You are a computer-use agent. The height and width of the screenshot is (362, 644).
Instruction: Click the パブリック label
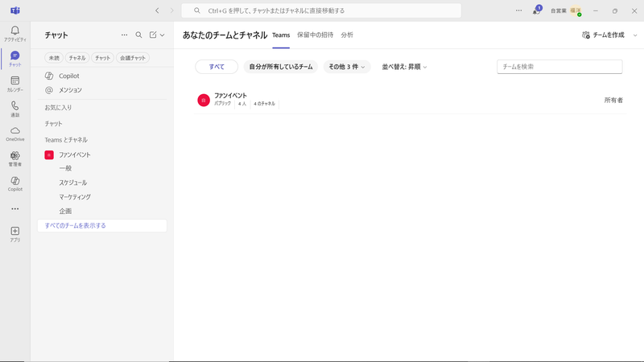coord(222,104)
